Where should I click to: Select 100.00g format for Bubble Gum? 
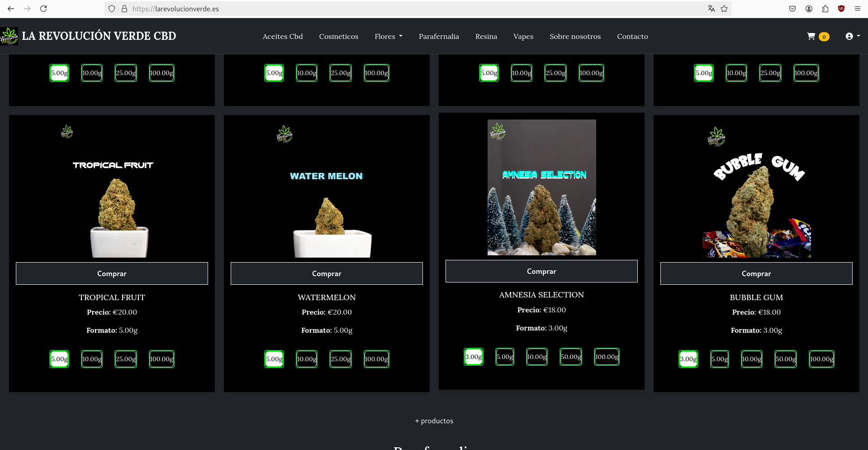(x=821, y=359)
